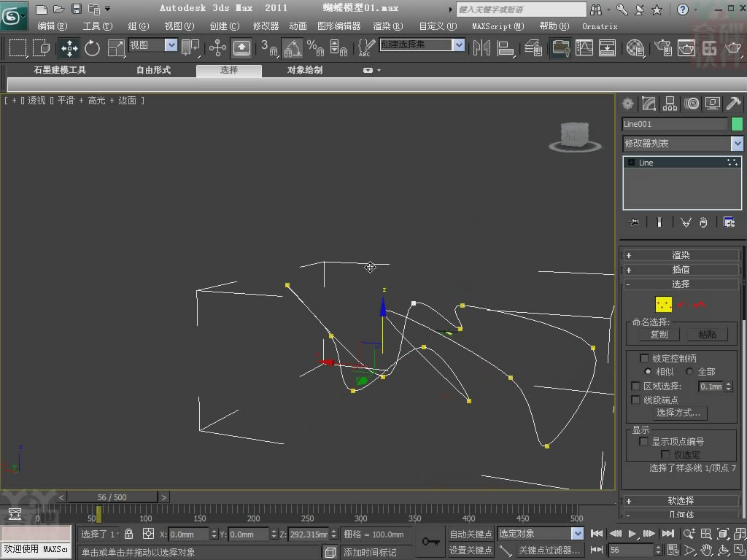
Task: Select Spline sub-object level icon
Action: 700,304
